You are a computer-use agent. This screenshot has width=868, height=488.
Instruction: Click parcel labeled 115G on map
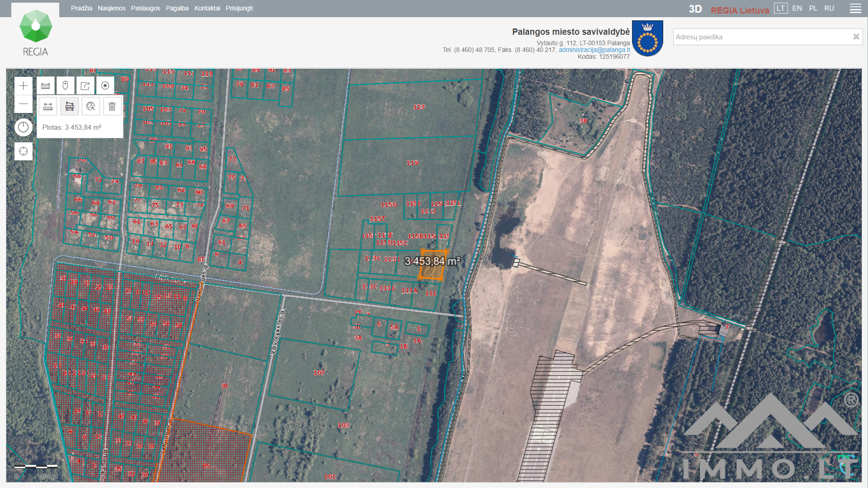coord(389,205)
